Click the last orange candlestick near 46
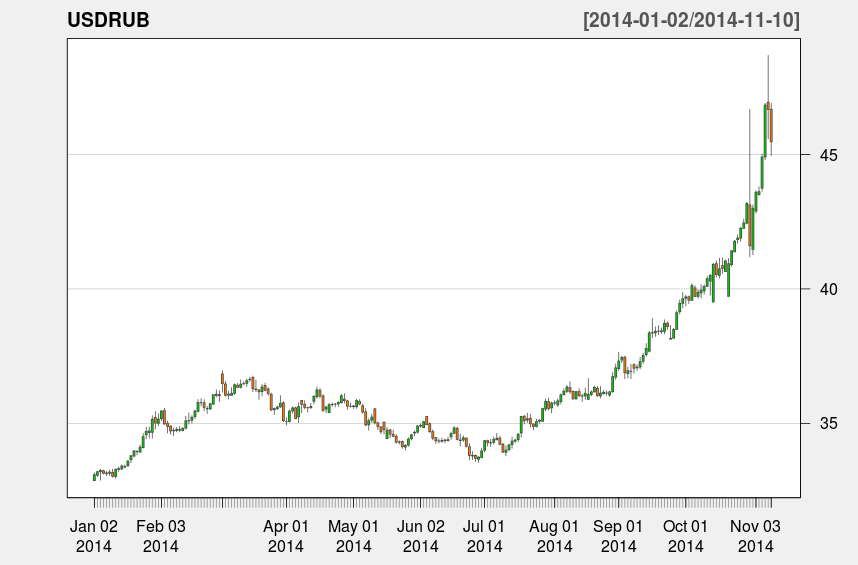 771,125
